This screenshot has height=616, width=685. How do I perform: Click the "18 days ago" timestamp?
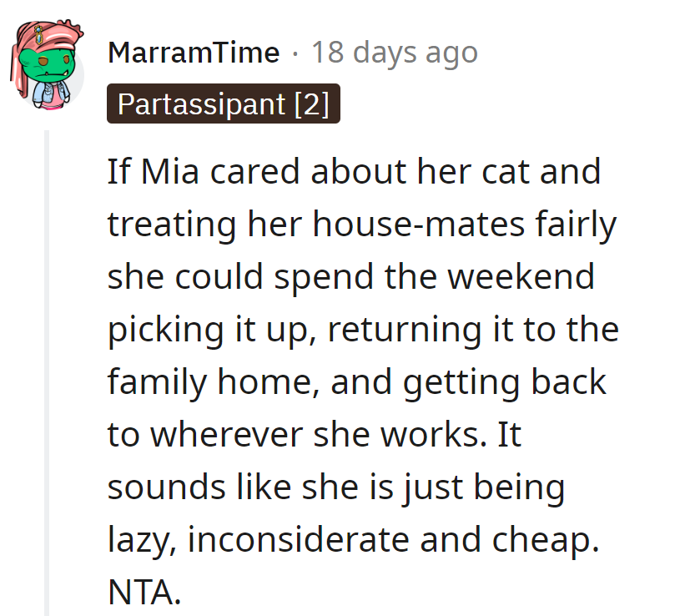pos(394,53)
